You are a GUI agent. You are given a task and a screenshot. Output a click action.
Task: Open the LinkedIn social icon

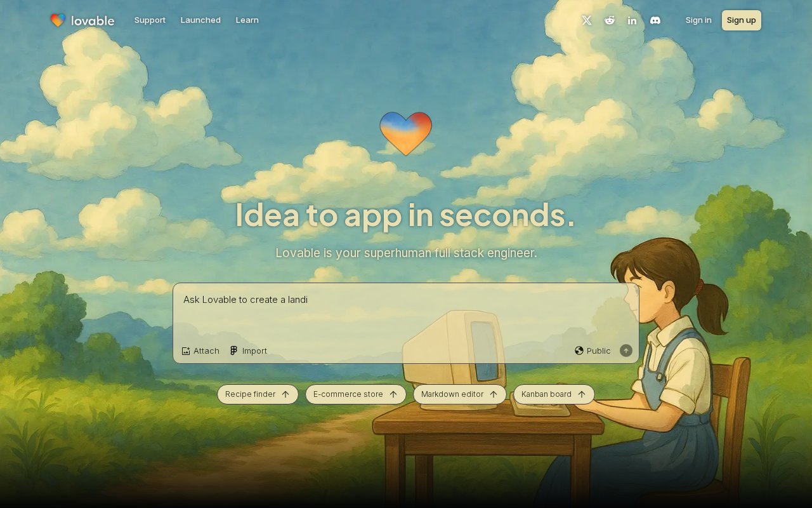[x=632, y=20]
